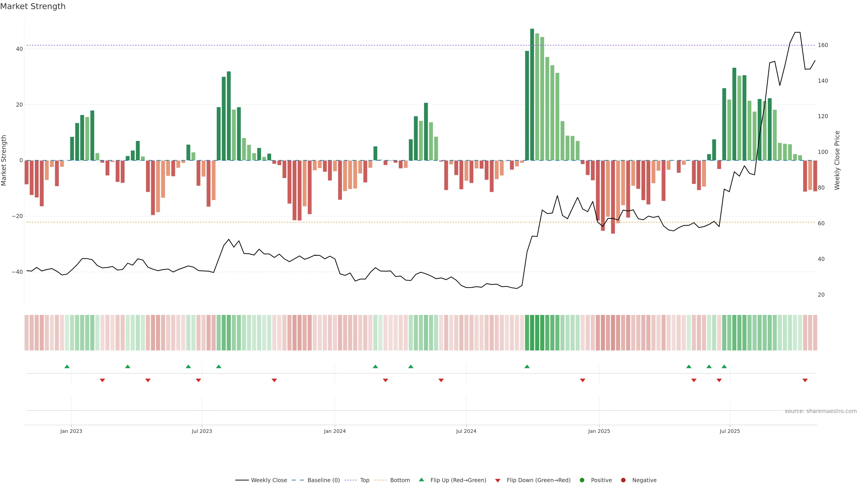Image resolution: width=868 pixels, height=488 pixels.
Task: Click the flip-down marker just before Jan 2025
Action: coord(583,380)
